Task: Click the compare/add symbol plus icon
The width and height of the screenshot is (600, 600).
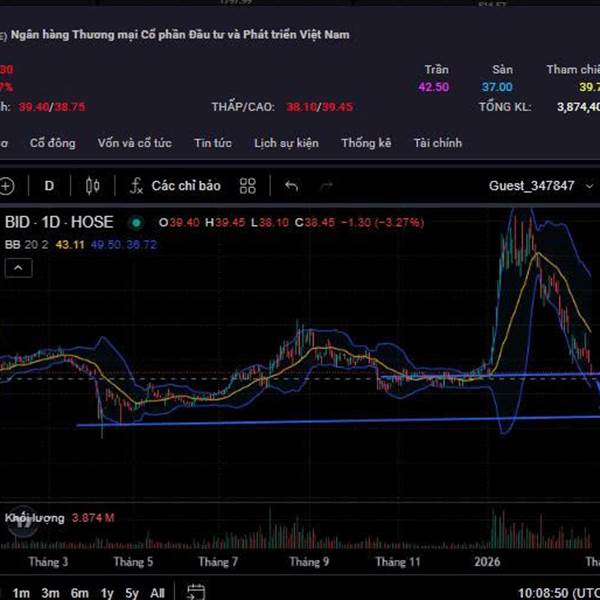Action: pos(7,186)
